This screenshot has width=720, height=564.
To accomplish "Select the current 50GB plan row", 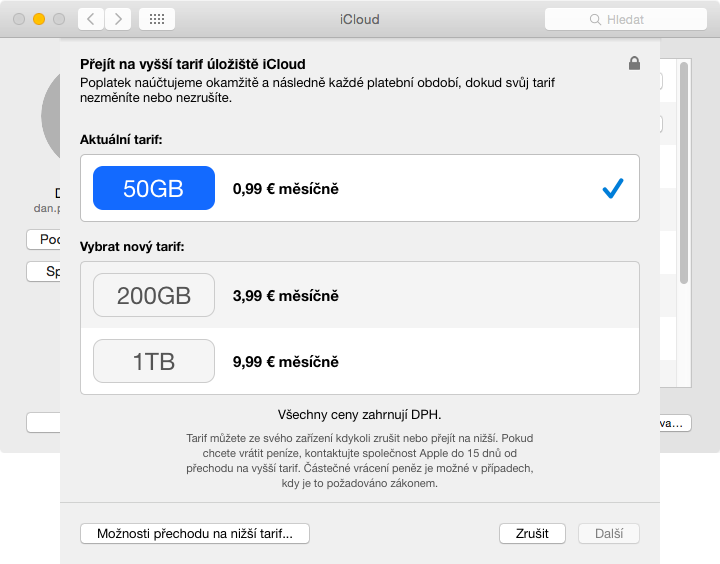I will pyautogui.click(x=400, y=188).
